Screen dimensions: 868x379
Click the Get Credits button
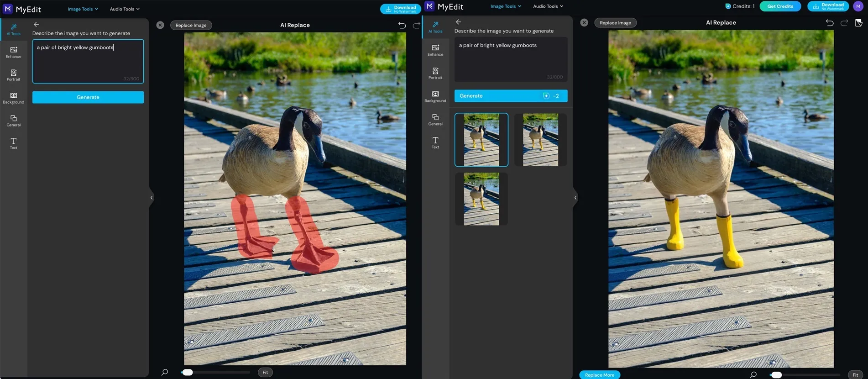point(780,6)
